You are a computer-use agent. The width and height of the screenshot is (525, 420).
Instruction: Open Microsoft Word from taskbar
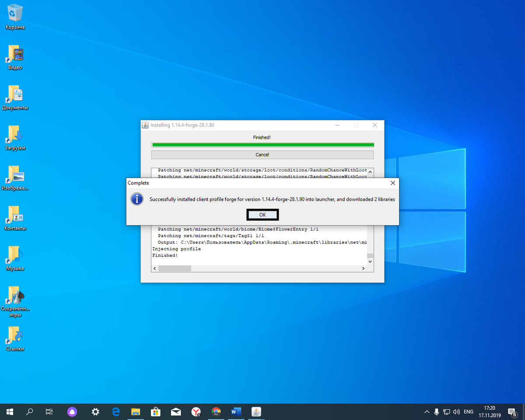click(236, 412)
